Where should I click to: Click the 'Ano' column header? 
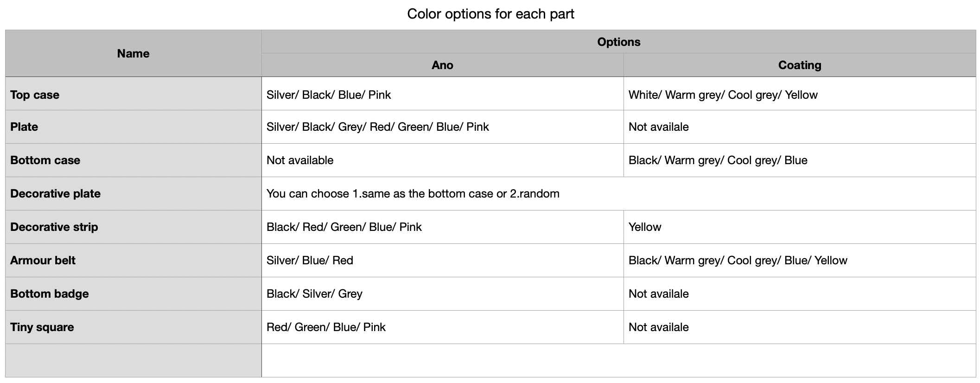click(442, 65)
